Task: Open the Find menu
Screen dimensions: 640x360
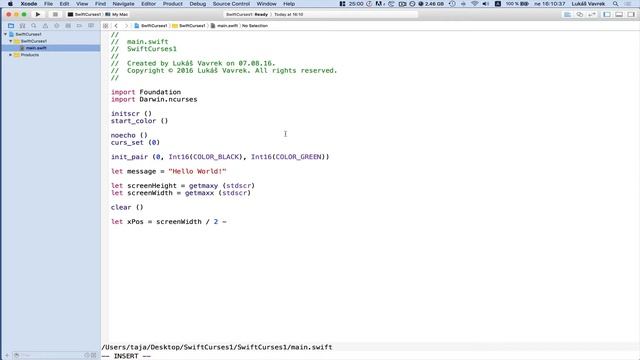Action: [100, 4]
